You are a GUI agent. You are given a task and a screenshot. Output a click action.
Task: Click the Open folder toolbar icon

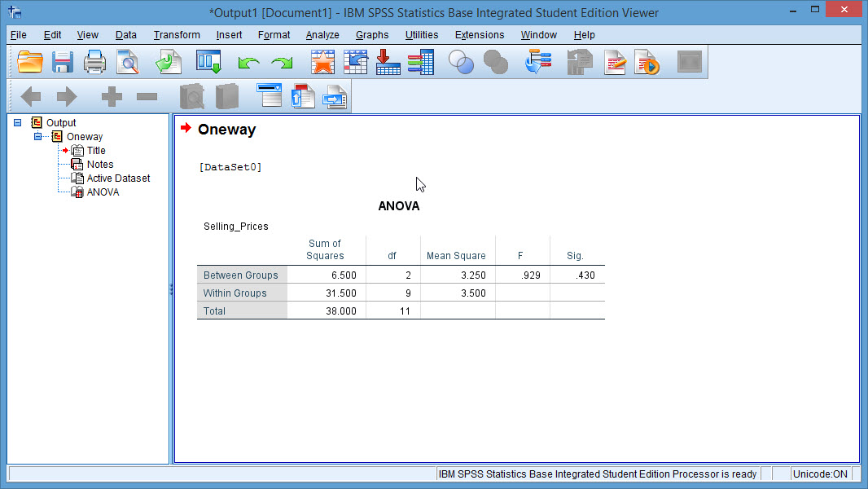coord(30,62)
